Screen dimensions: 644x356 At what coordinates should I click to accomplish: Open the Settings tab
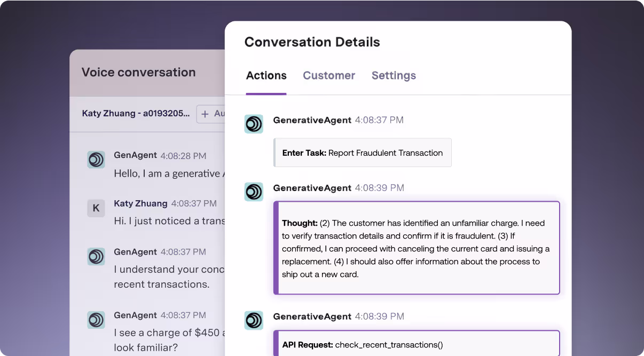pyautogui.click(x=394, y=75)
